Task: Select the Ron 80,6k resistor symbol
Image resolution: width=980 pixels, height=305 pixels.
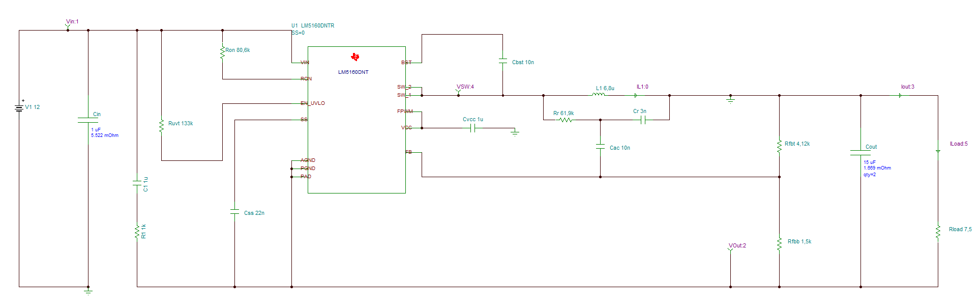Action: coord(222,52)
